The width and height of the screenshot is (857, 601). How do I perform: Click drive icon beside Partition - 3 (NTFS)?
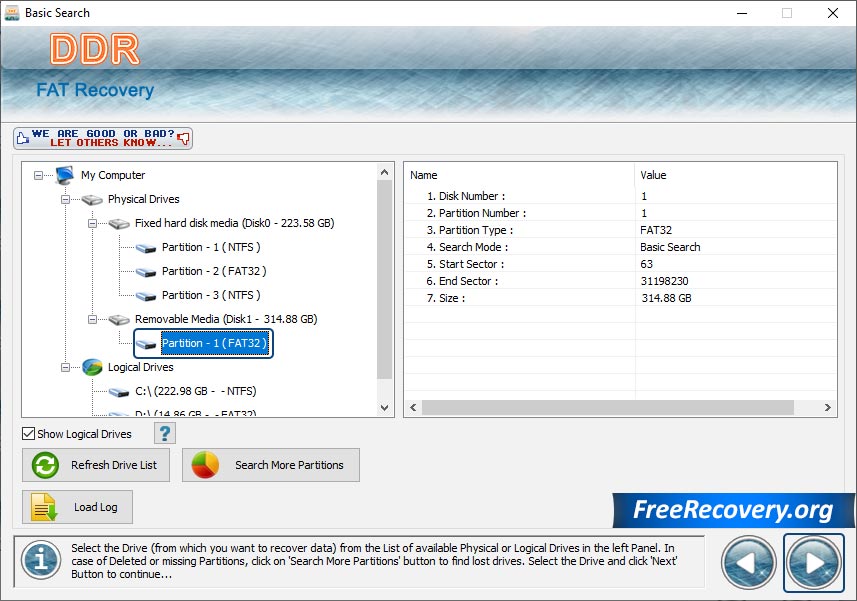(146, 296)
